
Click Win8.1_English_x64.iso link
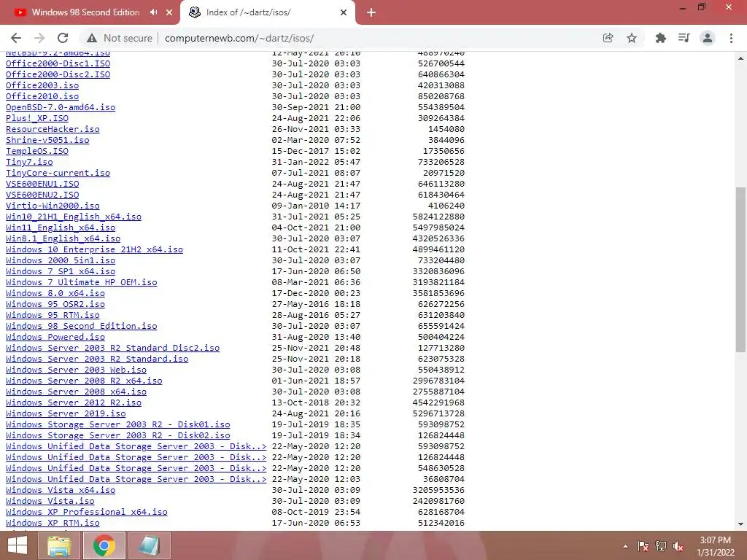click(x=63, y=238)
